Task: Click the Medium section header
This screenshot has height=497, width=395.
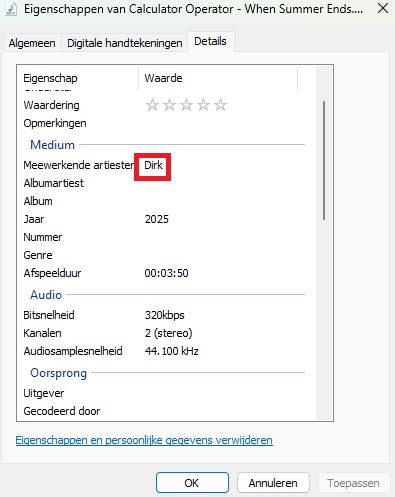Action: click(52, 145)
